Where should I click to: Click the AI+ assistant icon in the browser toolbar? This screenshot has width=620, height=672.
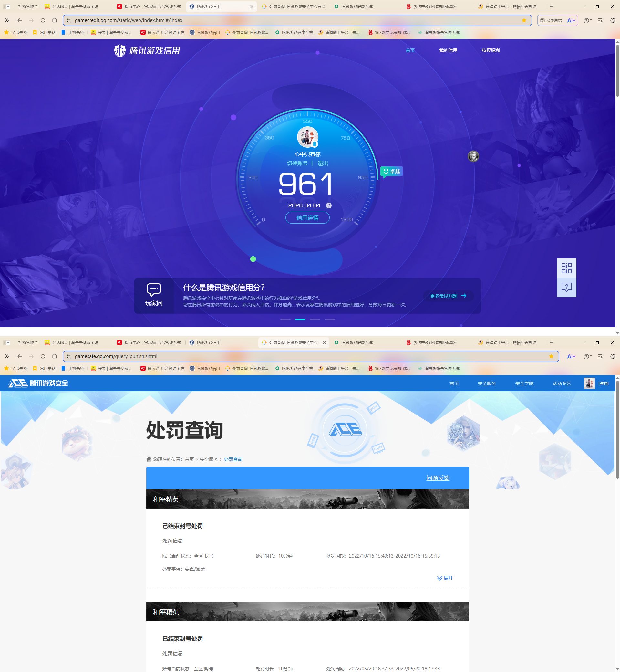[571, 20]
